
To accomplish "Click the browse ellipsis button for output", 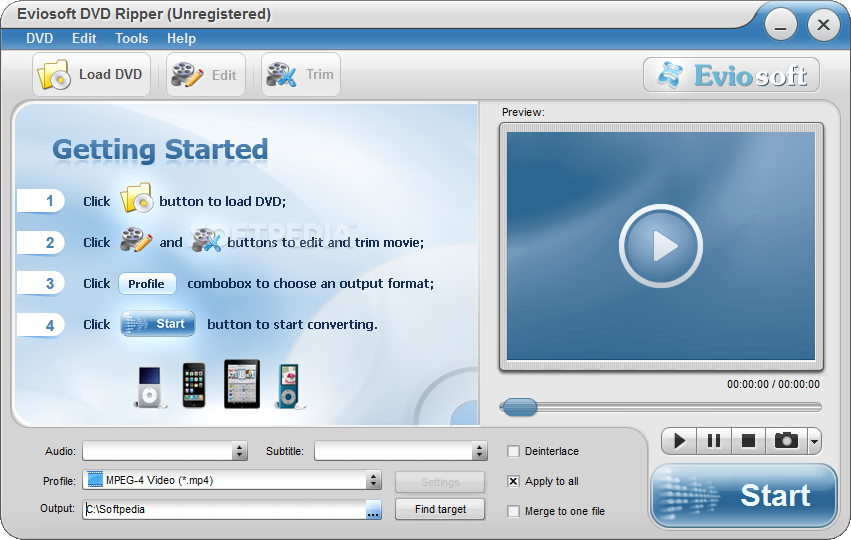I will point(373,510).
